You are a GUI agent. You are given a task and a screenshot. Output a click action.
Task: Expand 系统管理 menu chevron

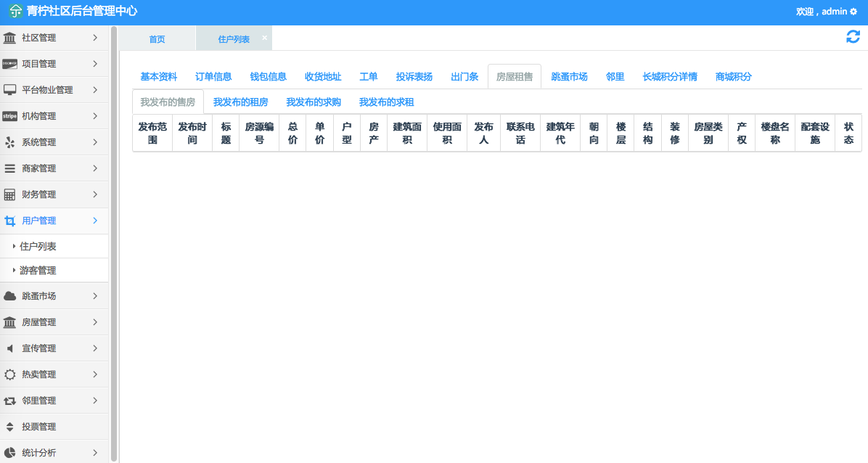click(x=95, y=142)
